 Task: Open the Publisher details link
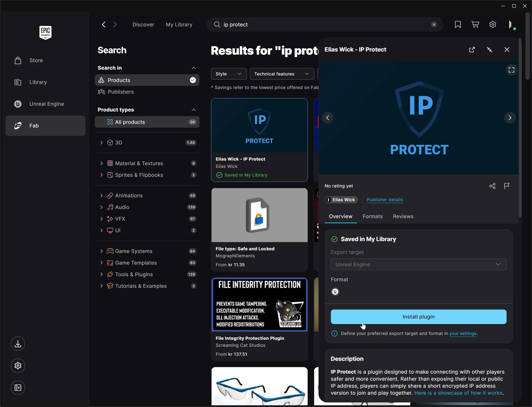[385, 200]
